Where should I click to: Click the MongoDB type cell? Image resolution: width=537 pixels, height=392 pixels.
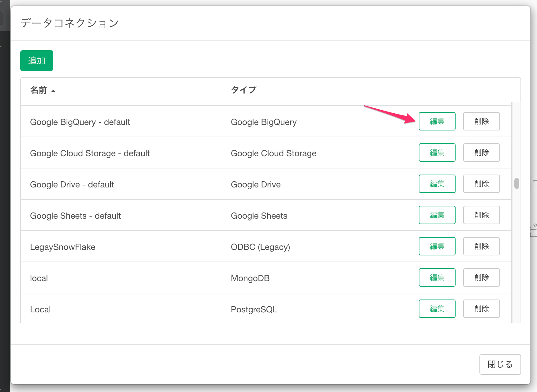[250, 278]
